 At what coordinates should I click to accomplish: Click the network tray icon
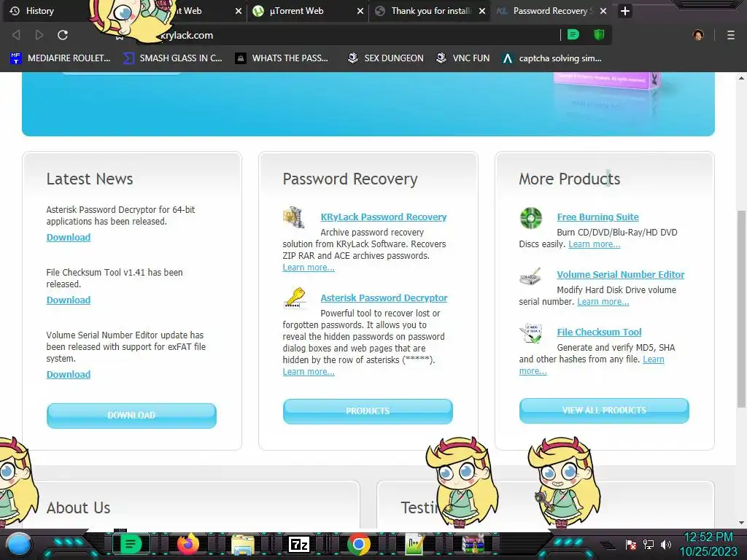648,544
